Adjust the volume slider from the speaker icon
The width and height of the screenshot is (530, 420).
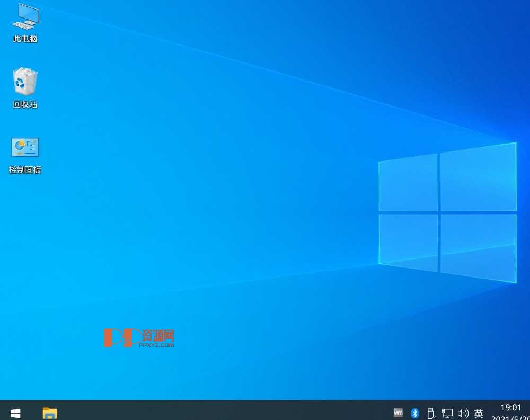[463, 413]
